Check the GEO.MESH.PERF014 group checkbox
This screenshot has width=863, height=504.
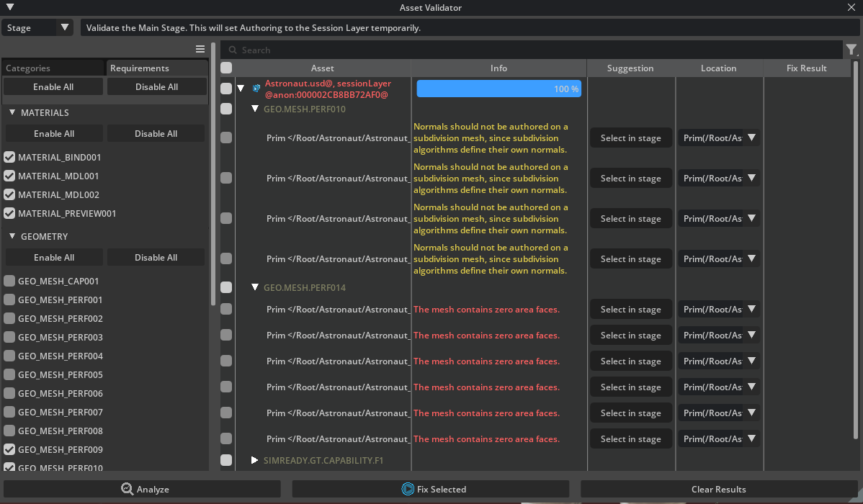coord(226,287)
